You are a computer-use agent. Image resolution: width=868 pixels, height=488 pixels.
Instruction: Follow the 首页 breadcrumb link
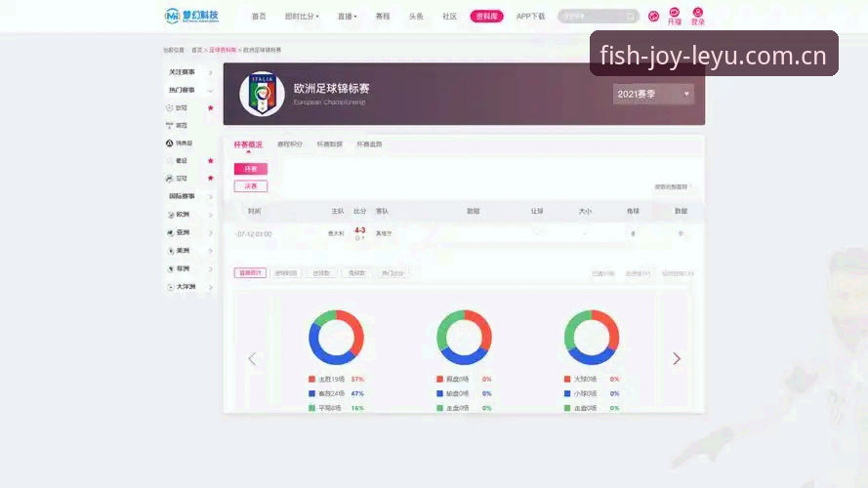coord(196,50)
